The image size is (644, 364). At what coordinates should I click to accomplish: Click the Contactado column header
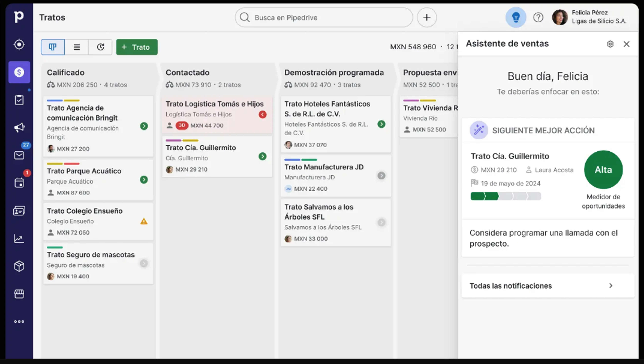coord(187,72)
